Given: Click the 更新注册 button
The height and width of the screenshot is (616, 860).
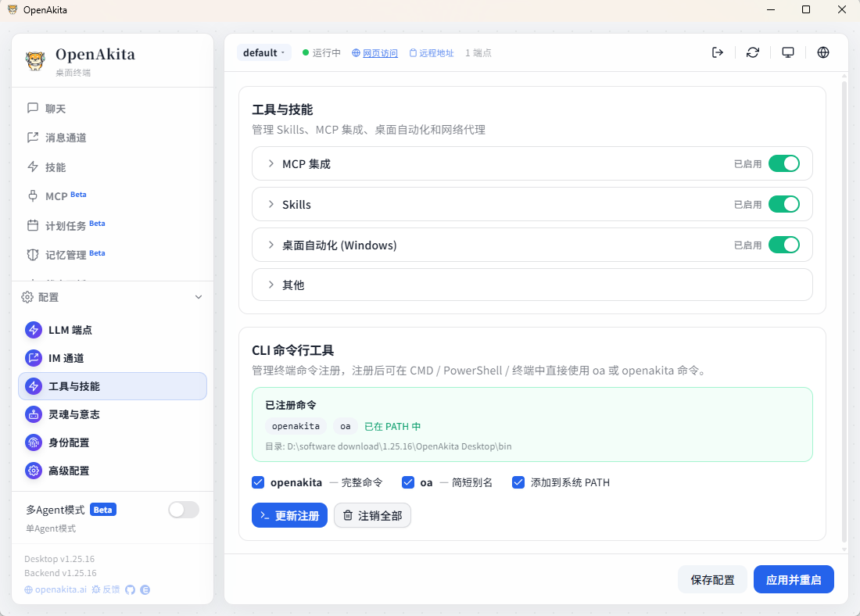Looking at the screenshot, I should coord(289,515).
